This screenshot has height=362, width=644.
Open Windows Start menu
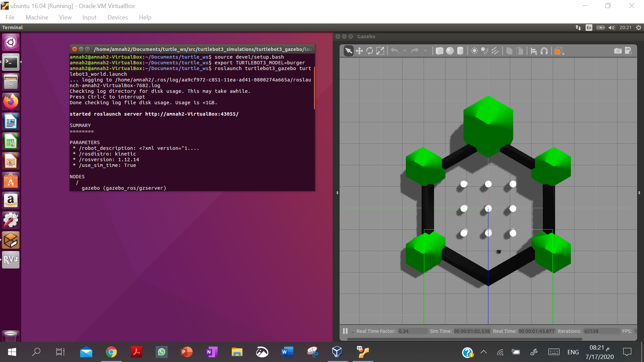pyautogui.click(x=12, y=352)
